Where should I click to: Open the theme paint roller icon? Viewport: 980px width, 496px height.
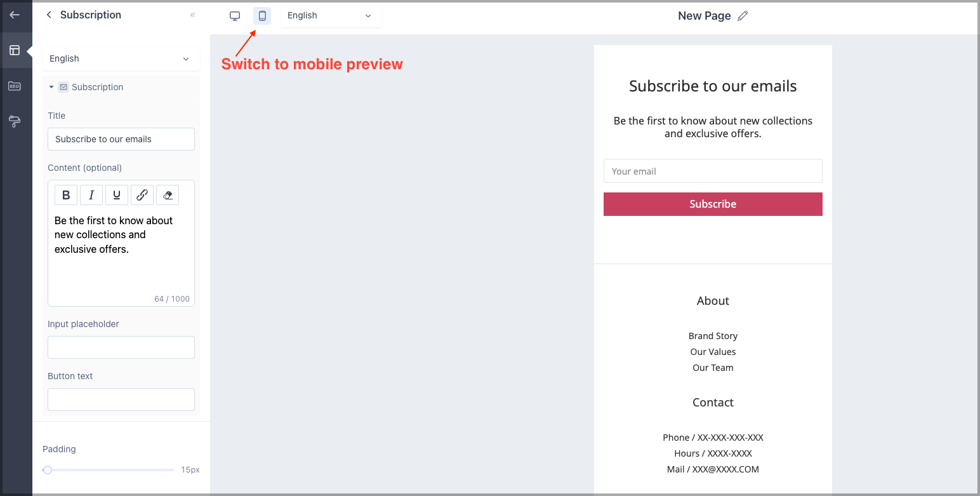coord(15,121)
